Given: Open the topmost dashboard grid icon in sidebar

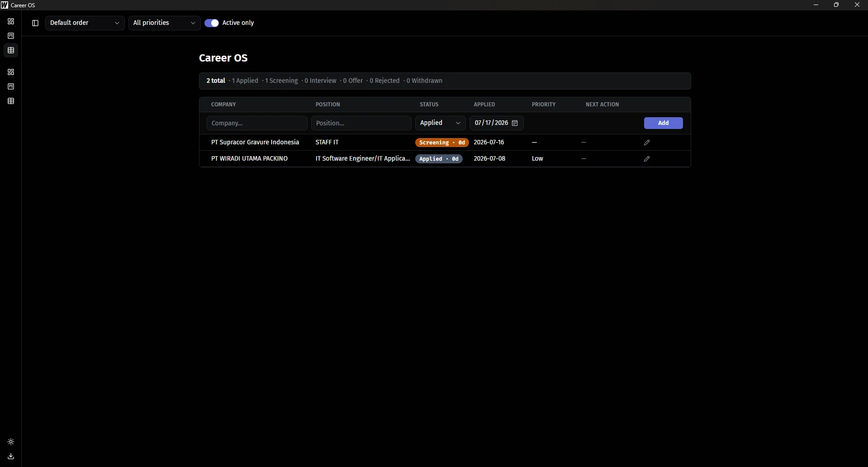Looking at the screenshot, I should 11,21.
